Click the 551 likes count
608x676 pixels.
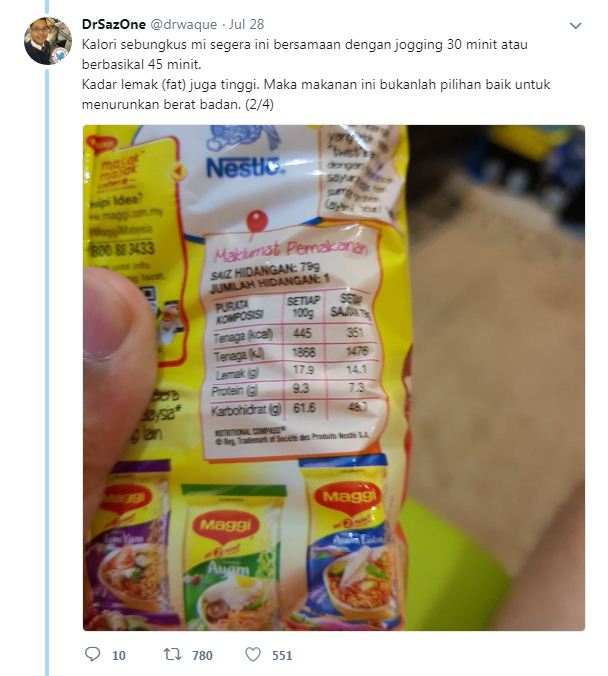tap(282, 655)
